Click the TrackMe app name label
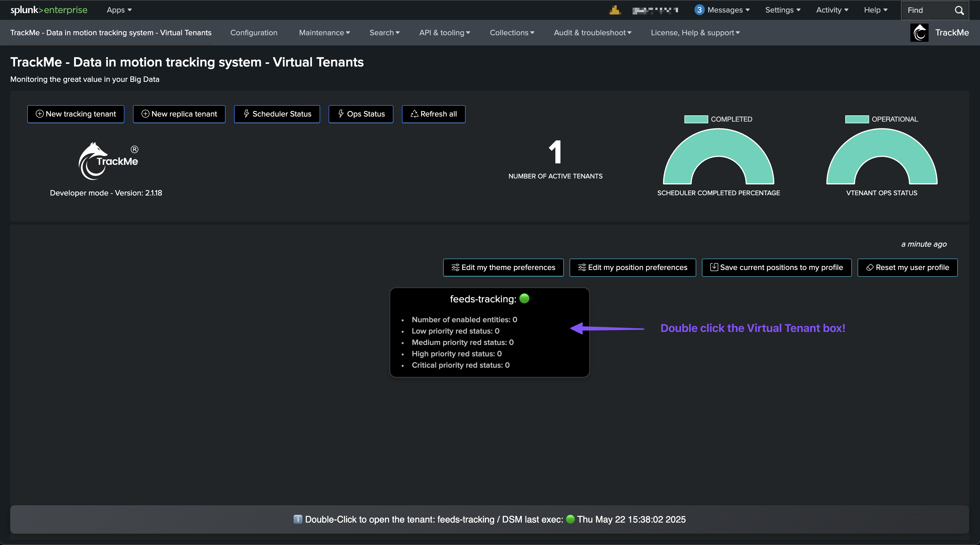This screenshot has width=980, height=545. [952, 33]
